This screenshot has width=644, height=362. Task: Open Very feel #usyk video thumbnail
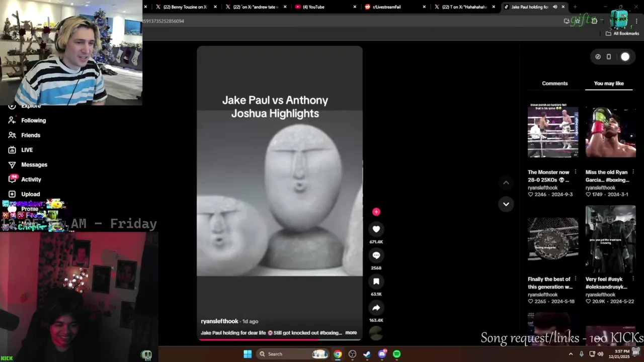pyautogui.click(x=611, y=239)
